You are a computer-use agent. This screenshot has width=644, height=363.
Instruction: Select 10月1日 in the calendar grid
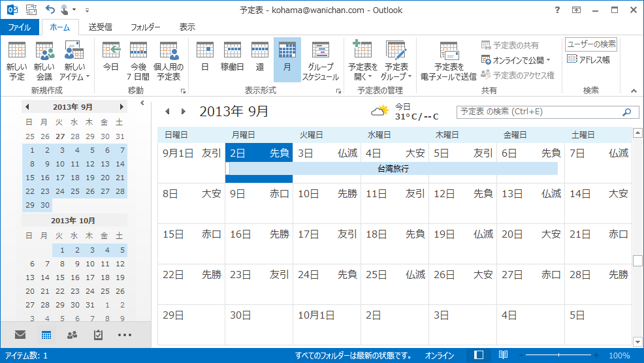click(x=327, y=324)
